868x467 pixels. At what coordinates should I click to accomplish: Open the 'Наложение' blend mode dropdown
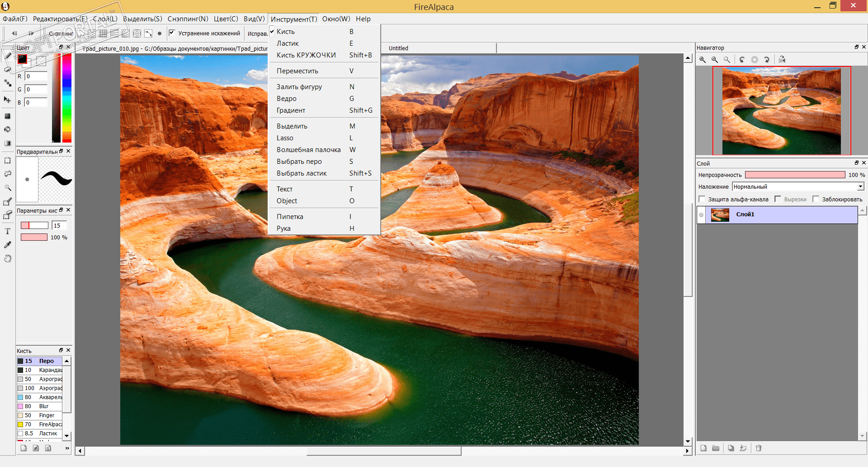[x=798, y=187]
